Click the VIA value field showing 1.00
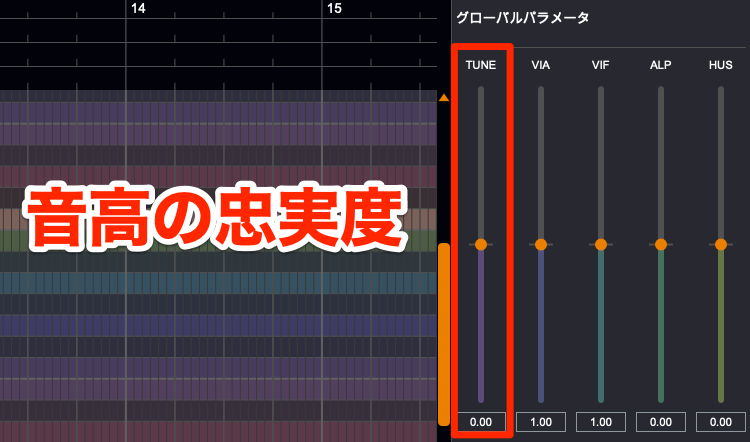 coord(541,422)
